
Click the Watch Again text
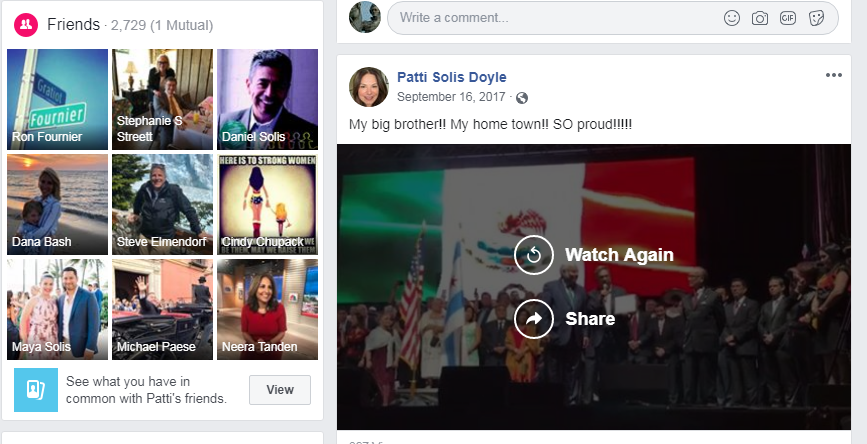coord(619,255)
